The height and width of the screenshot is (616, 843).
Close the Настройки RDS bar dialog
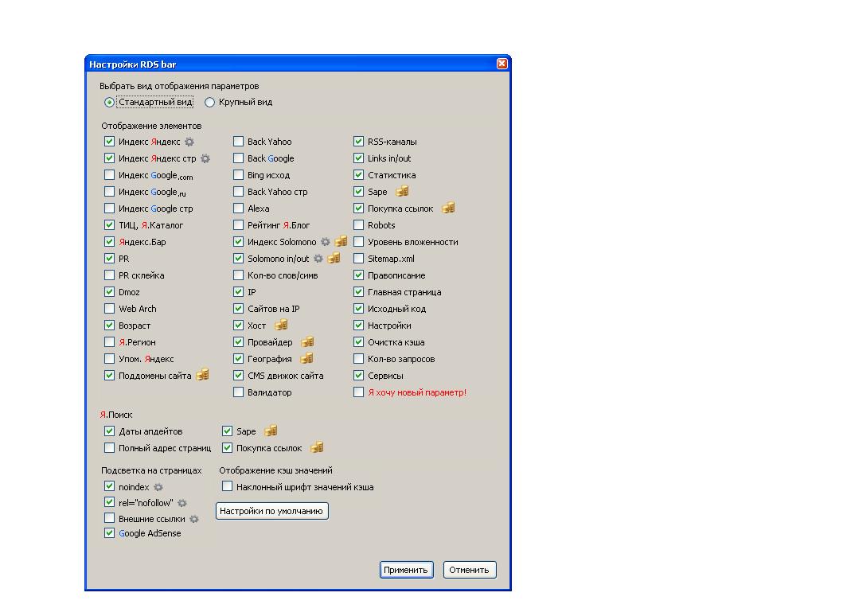502,64
